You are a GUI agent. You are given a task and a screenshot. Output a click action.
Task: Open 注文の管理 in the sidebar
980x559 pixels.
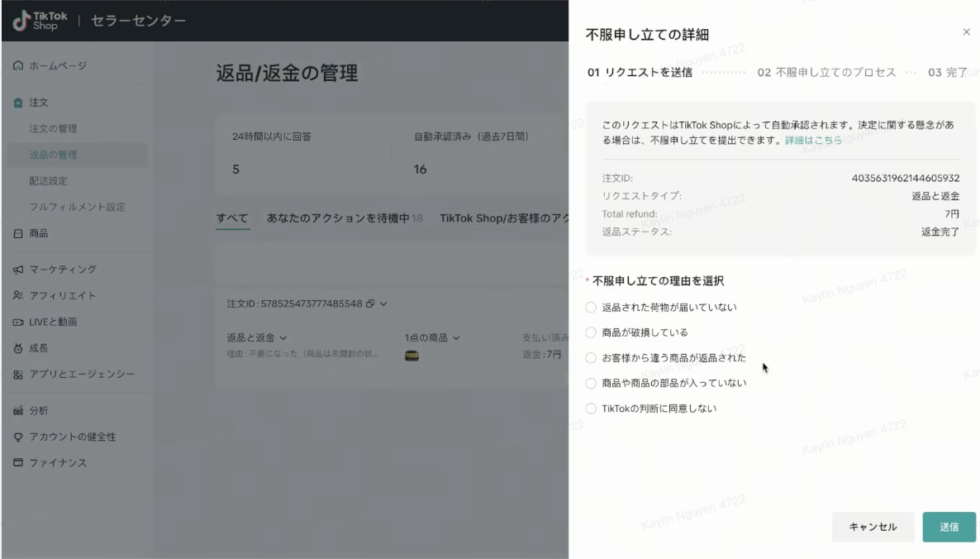[53, 129]
